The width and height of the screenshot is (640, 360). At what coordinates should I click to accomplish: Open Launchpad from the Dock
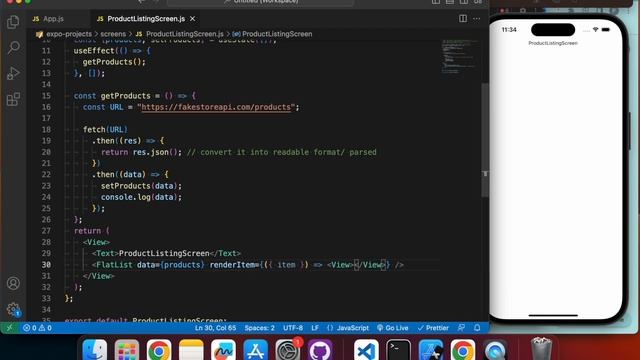click(127, 351)
